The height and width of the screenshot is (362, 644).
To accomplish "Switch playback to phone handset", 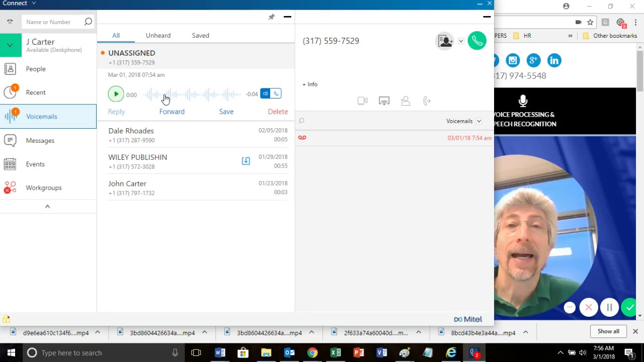I will (x=276, y=94).
